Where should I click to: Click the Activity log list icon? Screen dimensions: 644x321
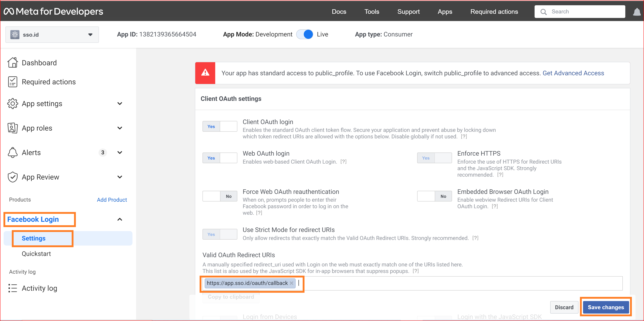tap(13, 288)
